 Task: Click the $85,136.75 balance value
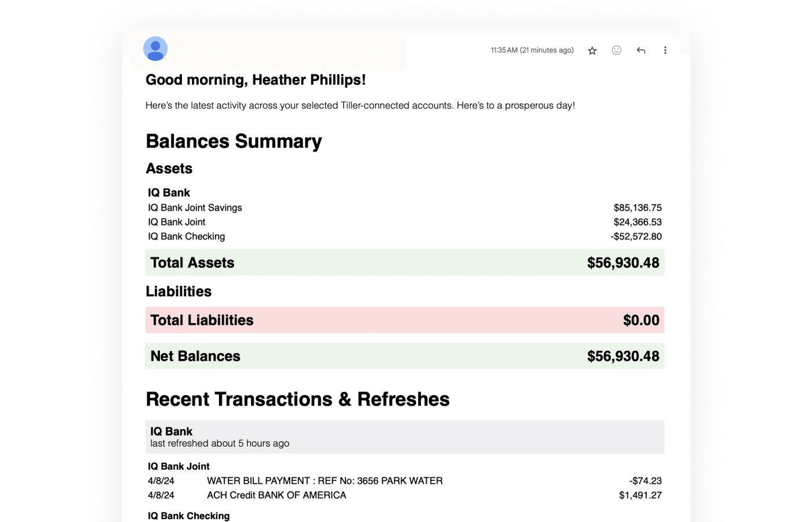click(638, 208)
